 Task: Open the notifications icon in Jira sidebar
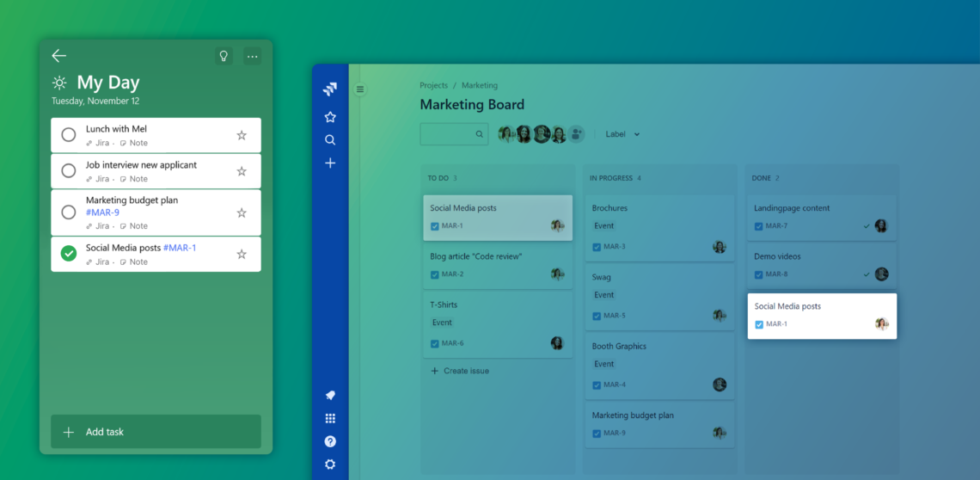[330, 395]
